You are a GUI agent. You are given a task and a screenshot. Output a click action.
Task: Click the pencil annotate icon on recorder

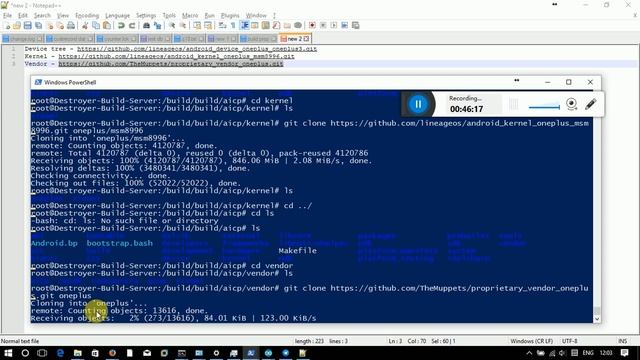click(590, 104)
